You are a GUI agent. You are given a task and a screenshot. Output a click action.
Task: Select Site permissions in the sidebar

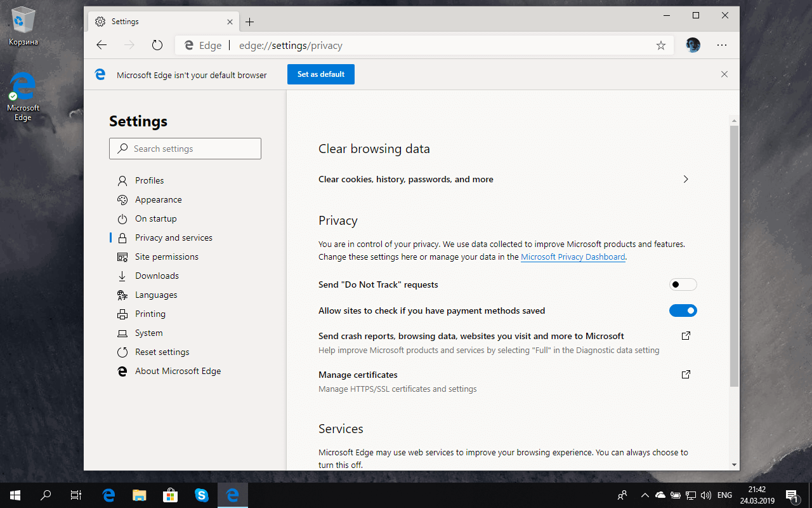click(x=167, y=257)
